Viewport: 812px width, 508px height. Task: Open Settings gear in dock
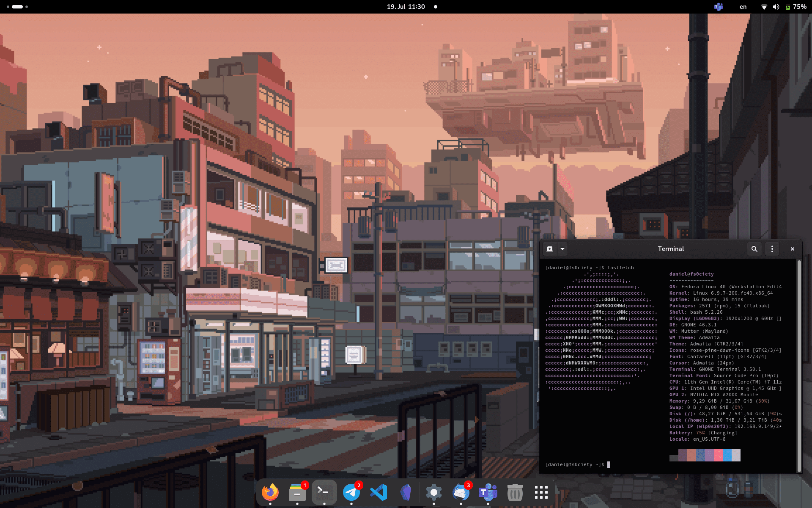click(433, 492)
